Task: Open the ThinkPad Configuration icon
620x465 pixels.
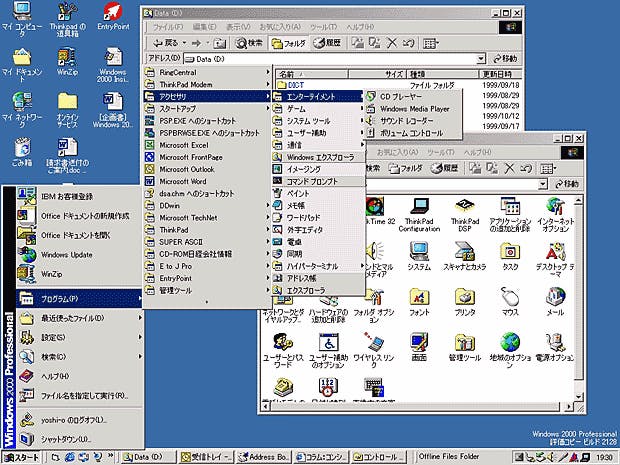Action: click(419, 208)
